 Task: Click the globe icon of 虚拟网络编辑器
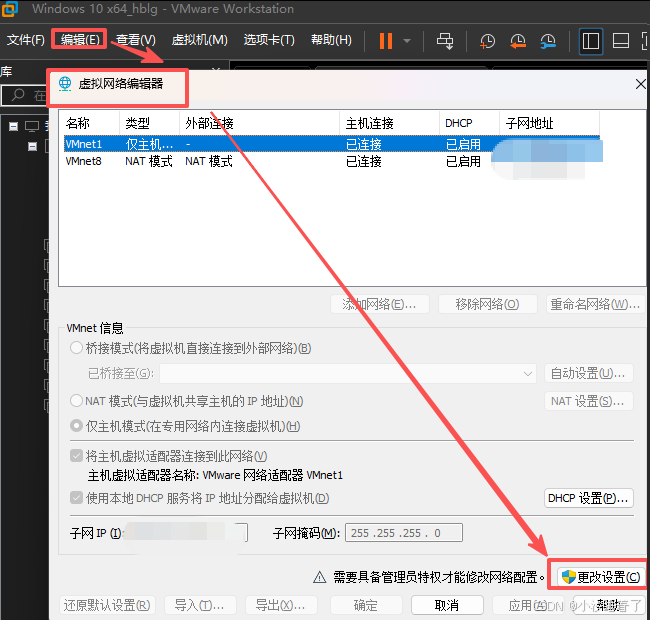(65, 84)
